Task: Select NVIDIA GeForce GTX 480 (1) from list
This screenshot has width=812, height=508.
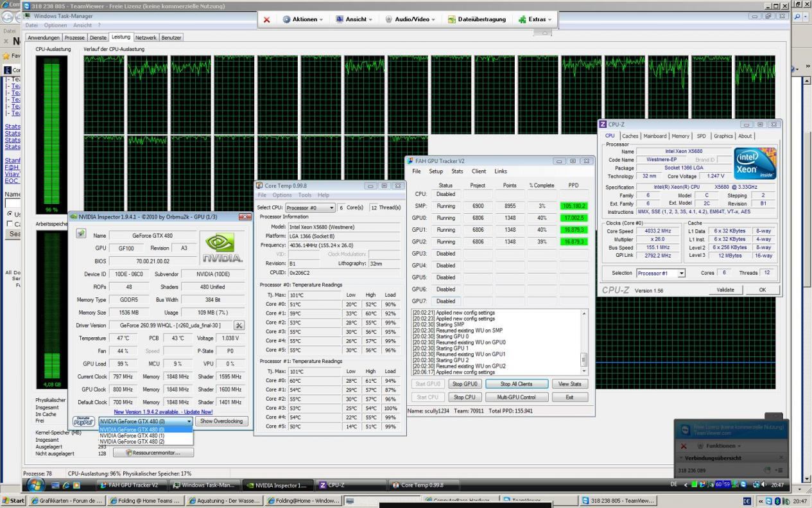Action: (x=132, y=435)
